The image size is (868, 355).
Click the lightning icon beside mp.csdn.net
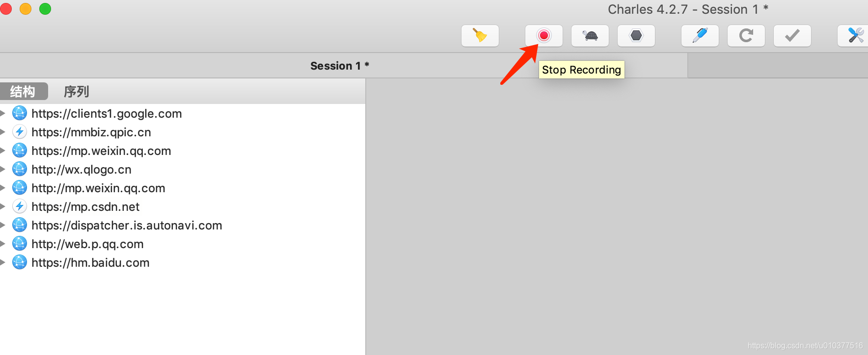pyautogui.click(x=20, y=206)
